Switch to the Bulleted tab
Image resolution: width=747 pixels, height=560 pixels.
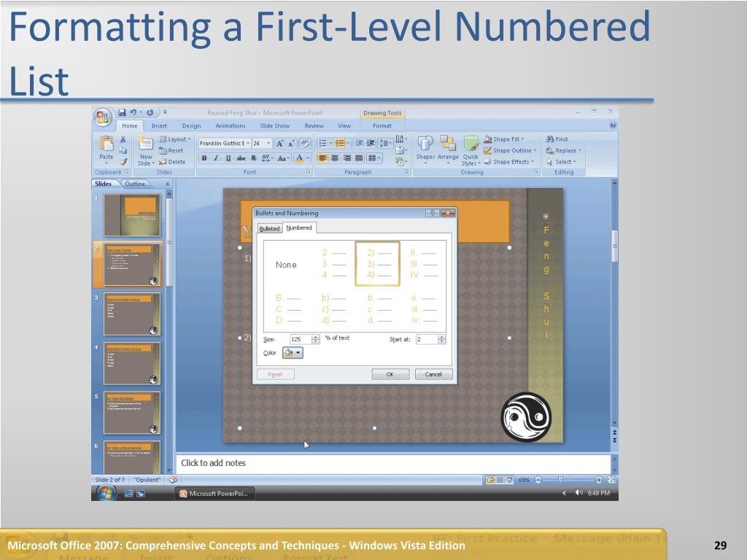click(269, 228)
